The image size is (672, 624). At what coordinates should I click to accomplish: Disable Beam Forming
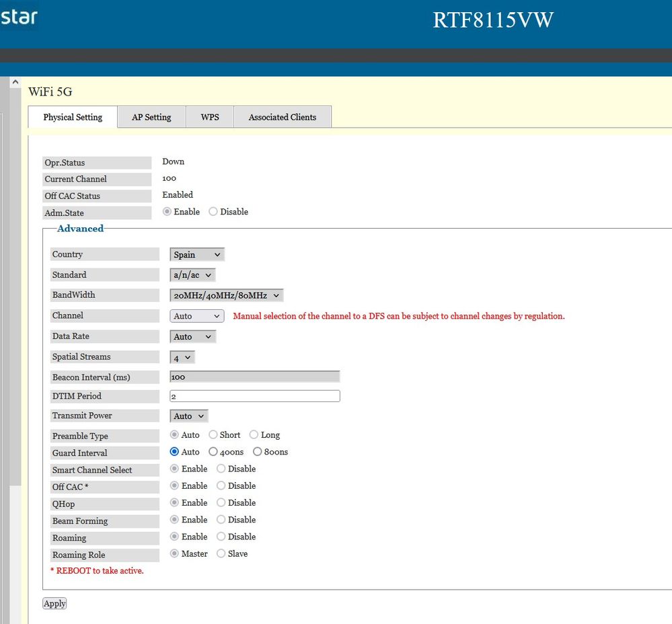click(221, 520)
